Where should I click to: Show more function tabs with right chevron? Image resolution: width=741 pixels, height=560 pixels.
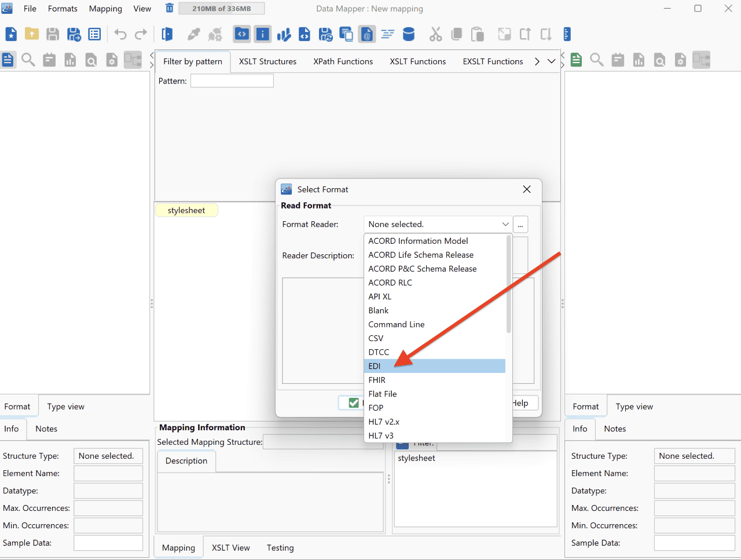click(x=537, y=61)
